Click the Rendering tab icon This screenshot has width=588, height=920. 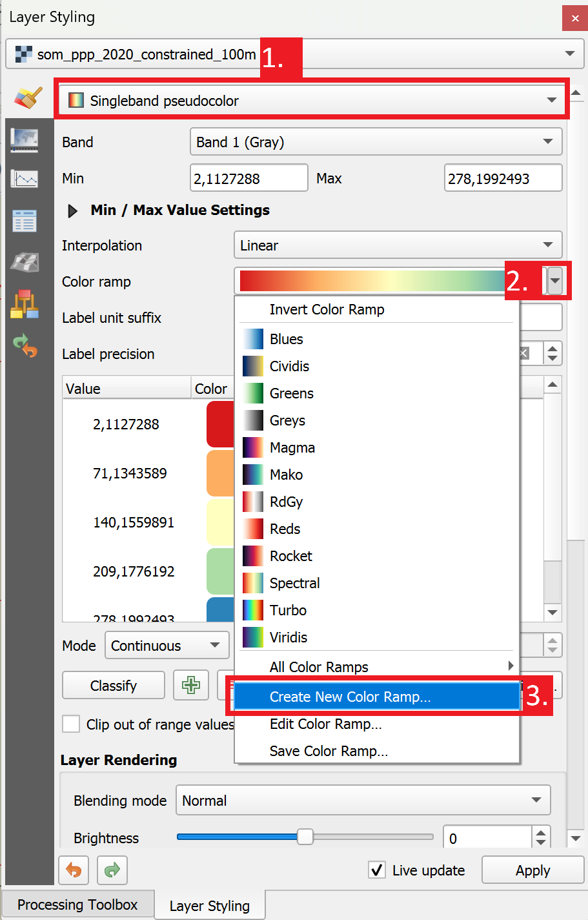coord(25,221)
